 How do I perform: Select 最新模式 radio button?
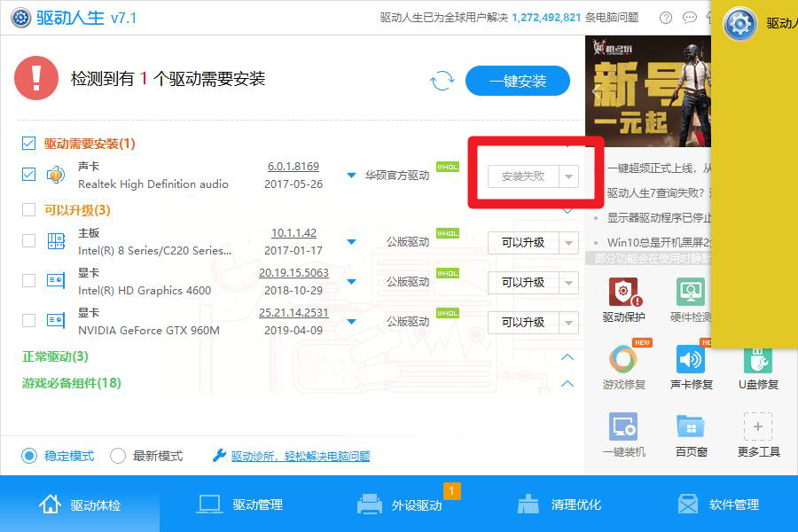click(x=118, y=456)
